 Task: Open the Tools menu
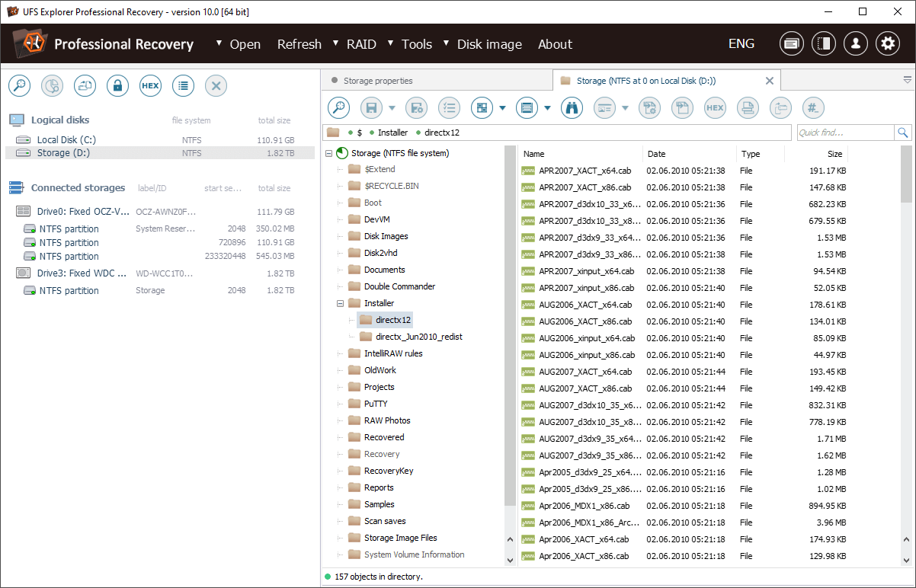point(417,44)
